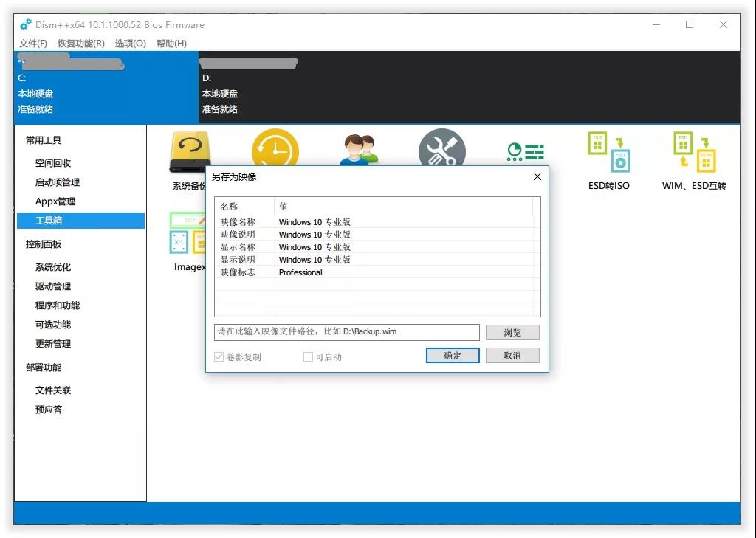The image size is (756, 538).
Task: Select the 映像标志 row
Action: click(376, 272)
